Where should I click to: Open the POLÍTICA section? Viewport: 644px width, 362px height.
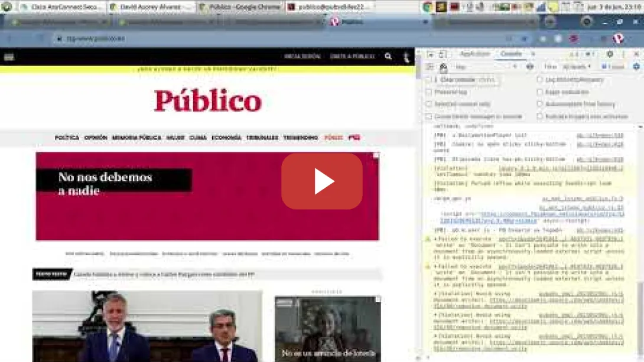pyautogui.click(x=67, y=138)
